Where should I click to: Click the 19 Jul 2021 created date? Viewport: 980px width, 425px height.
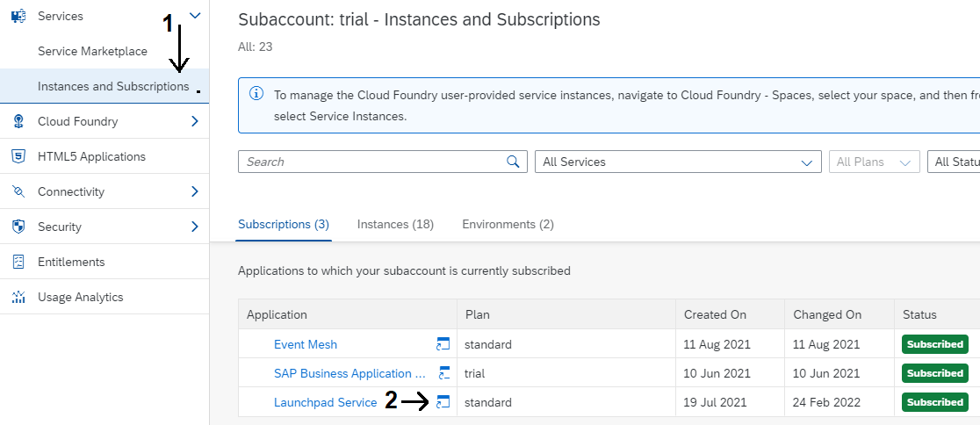(x=715, y=402)
